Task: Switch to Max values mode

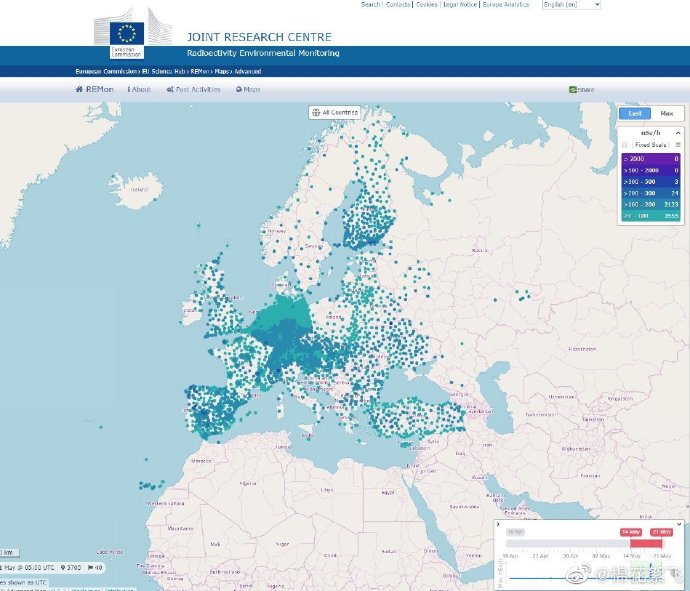Action: click(x=666, y=114)
